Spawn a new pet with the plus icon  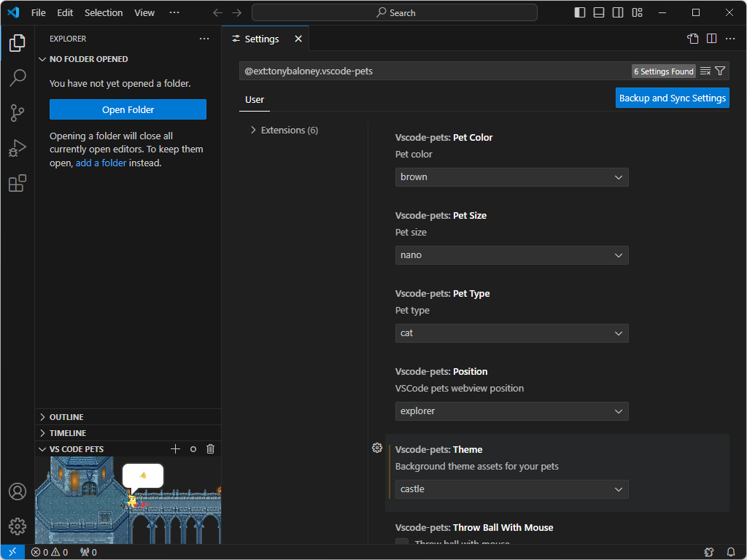pos(175,449)
